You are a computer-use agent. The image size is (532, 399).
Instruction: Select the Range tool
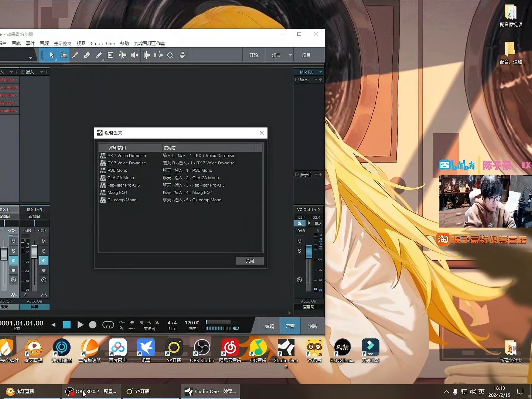(x=64, y=55)
